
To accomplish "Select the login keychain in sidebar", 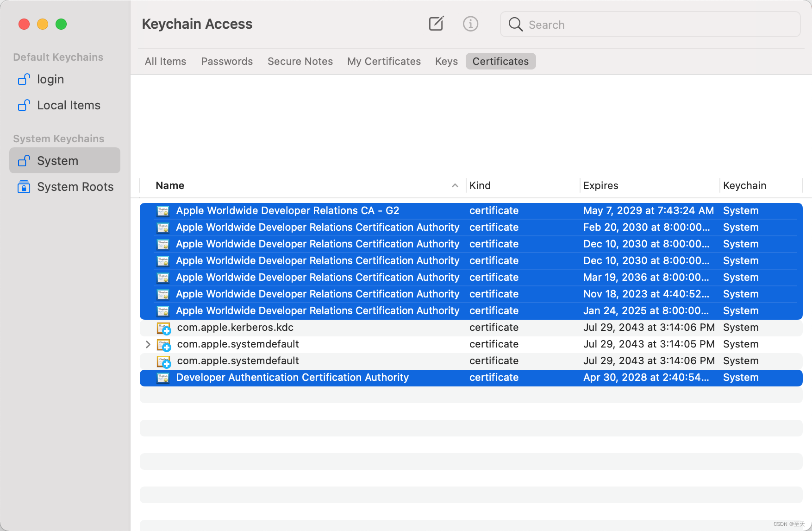I will [x=65, y=79].
